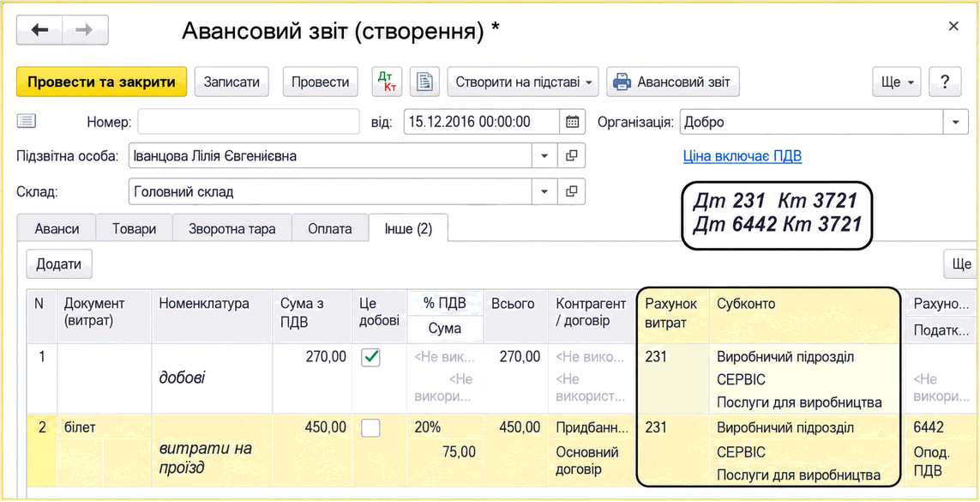Image resolution: width=980 pixels, height=502 pixels.
Task: Click the list icon beside Номер
Action: [x=27, y=121]
